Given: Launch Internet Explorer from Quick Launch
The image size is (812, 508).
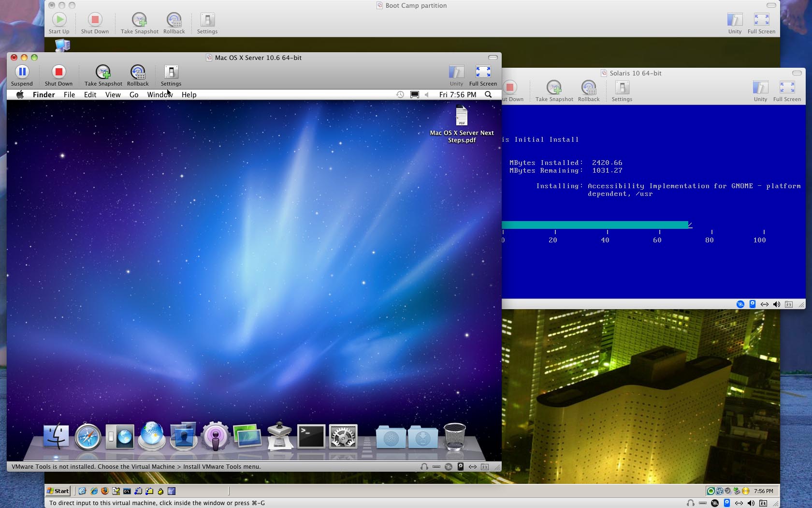Looking at the screenshot, I should coord(94,491).
